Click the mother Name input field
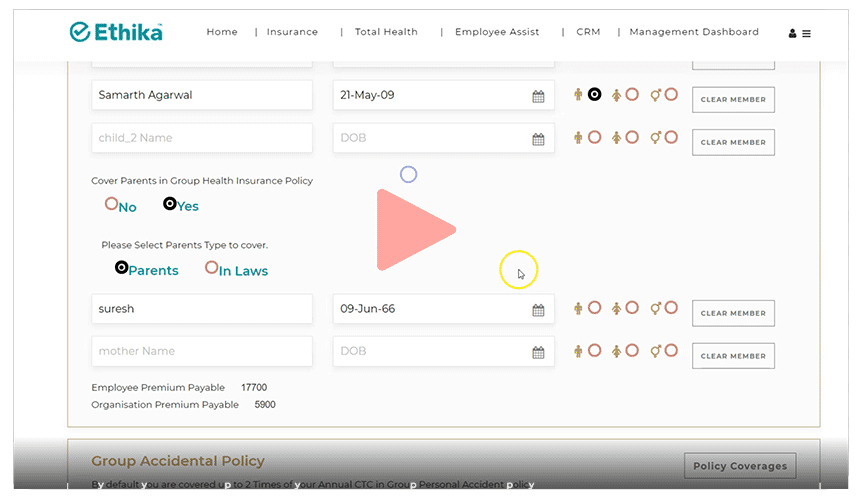The image size is (856, 499). (202, 351)
